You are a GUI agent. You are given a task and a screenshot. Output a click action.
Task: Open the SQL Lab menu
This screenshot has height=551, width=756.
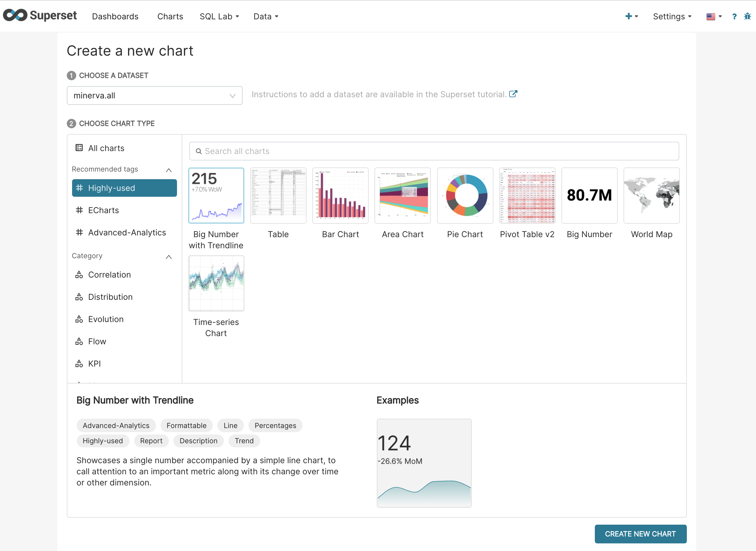[219, 16]
